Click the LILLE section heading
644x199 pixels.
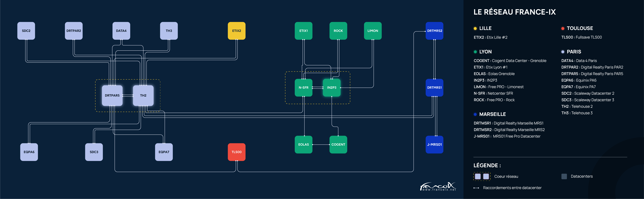[x=485, y=28]
